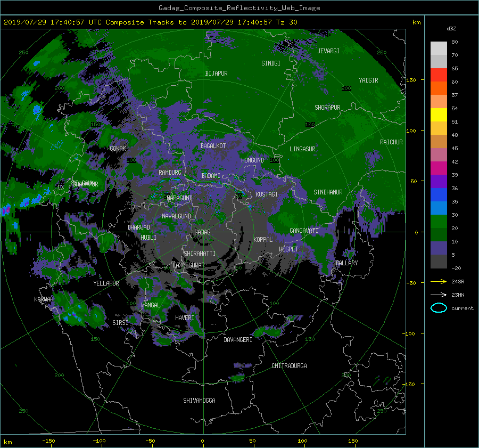Click the 150 tick on right axis

coord(411,80)
